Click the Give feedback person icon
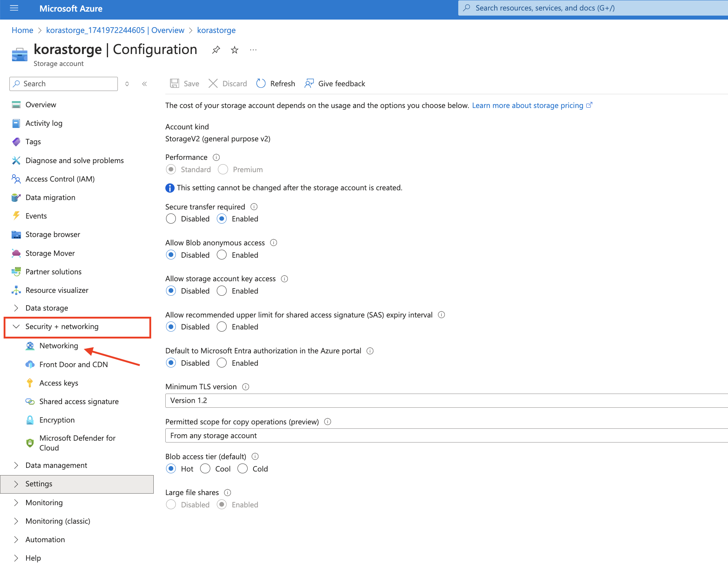This screenshot has height=569, width=728. (309, 83)
